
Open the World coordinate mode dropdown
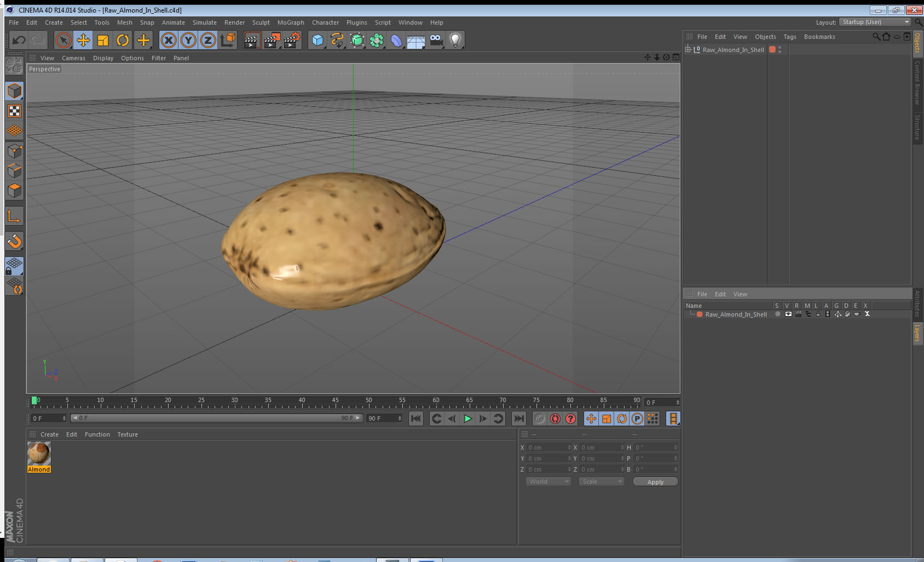548,481
